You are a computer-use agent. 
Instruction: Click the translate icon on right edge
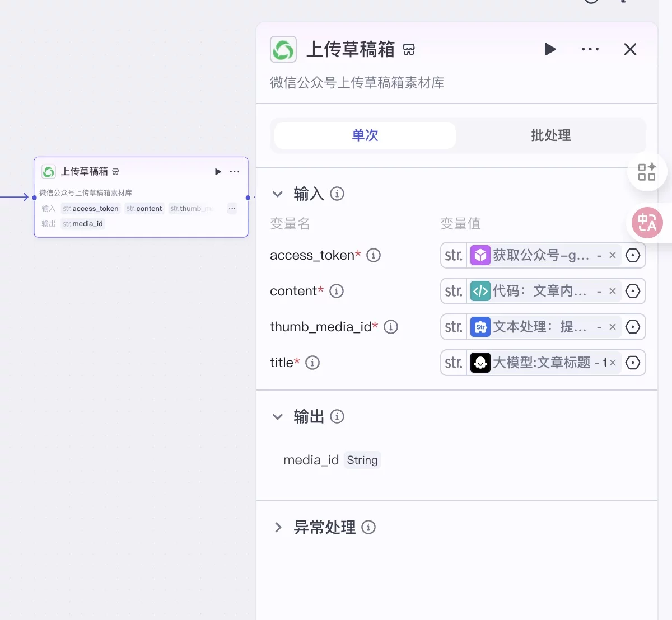click(x=647, y=223)
